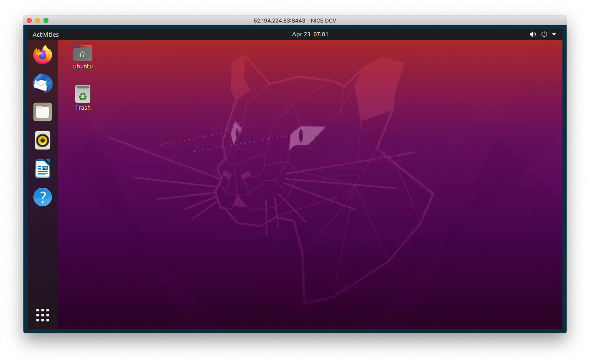Start Rhythmbox music player
Screen dimensions: 590x364
pyautogui.click(x=42, y=140)
